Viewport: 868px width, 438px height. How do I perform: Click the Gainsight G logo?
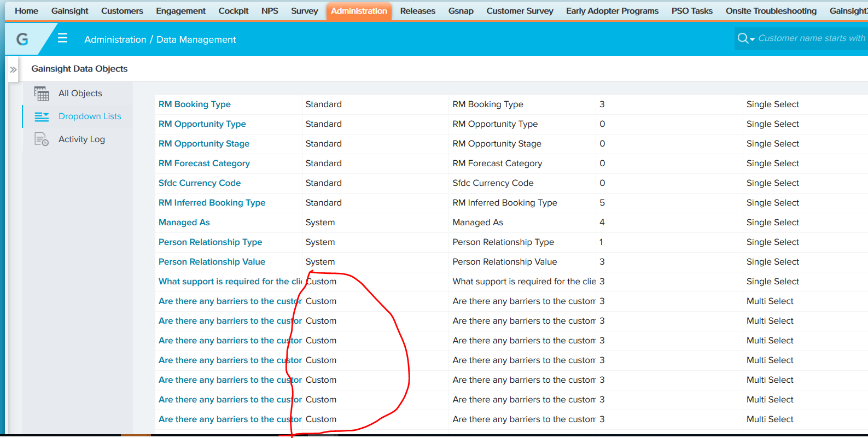pyautogui.click(x=22, y=39)
